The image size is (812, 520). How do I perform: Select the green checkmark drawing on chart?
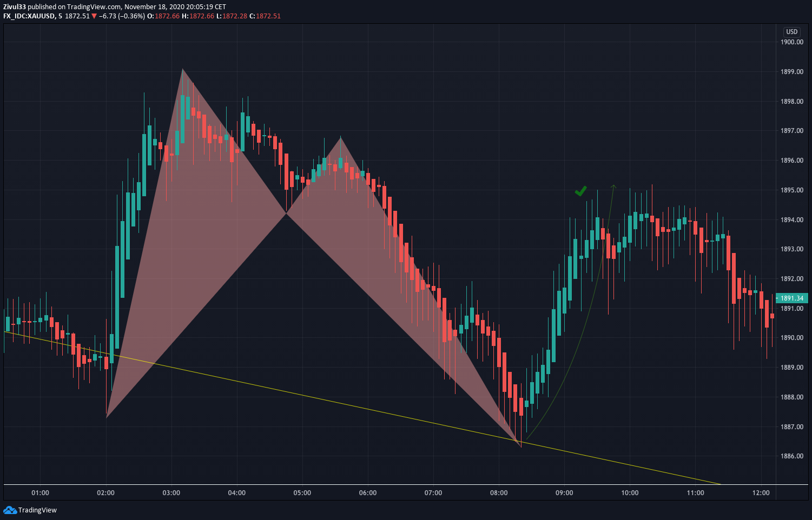pyautogui.click(x=580, y=191)
